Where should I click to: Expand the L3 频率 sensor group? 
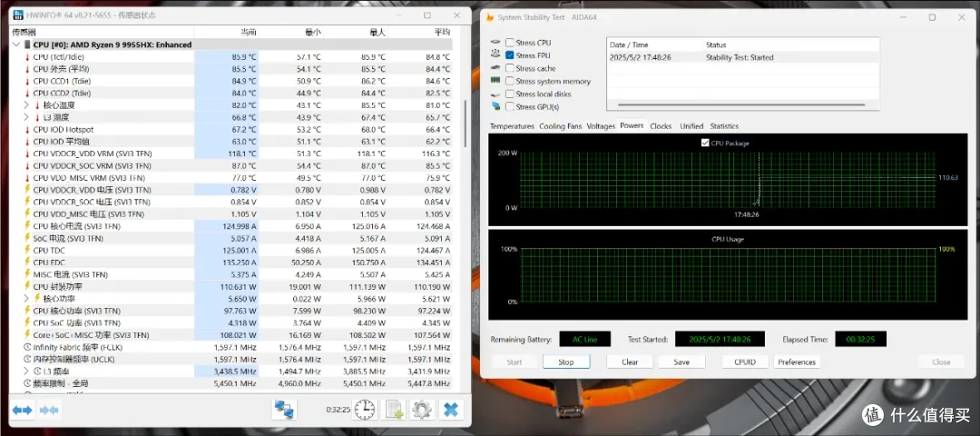(26, 372)
